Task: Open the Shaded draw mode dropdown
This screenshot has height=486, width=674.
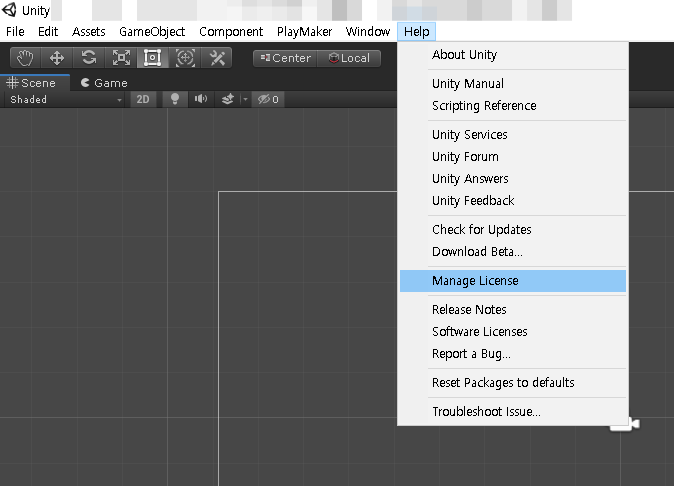Action: click(x=65, y=99)
